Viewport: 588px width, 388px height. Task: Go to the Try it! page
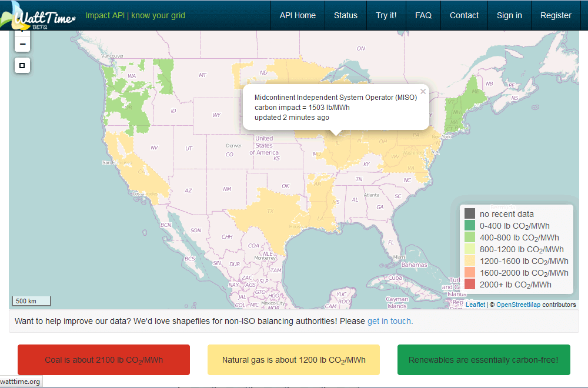pyautogui.click(x=386, y=15)
